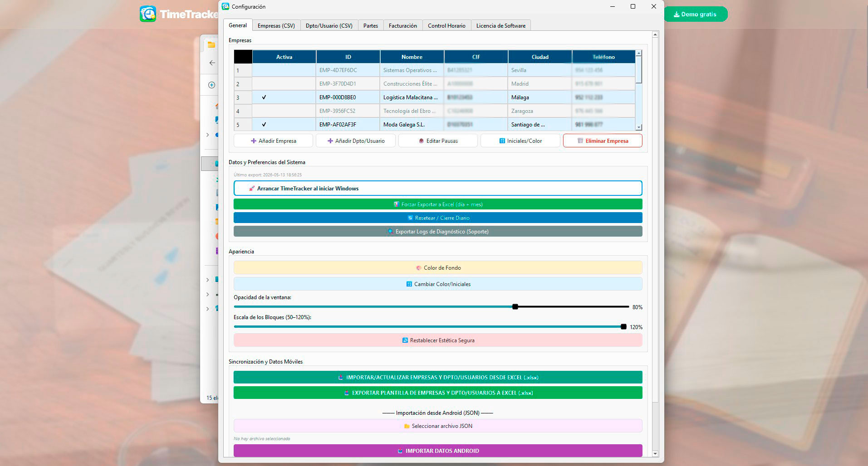Click IMPORTAR DATOS ANDROID button

pos(438,451)
